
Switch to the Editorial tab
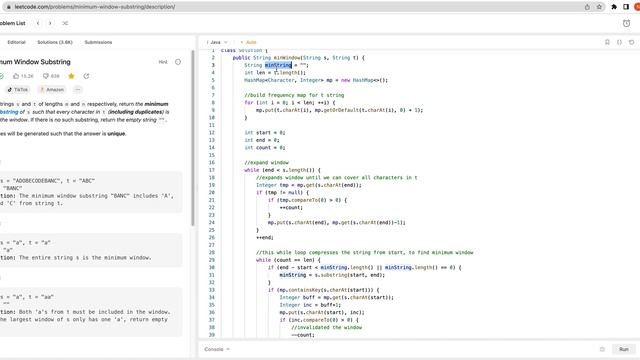coord(16,42)
